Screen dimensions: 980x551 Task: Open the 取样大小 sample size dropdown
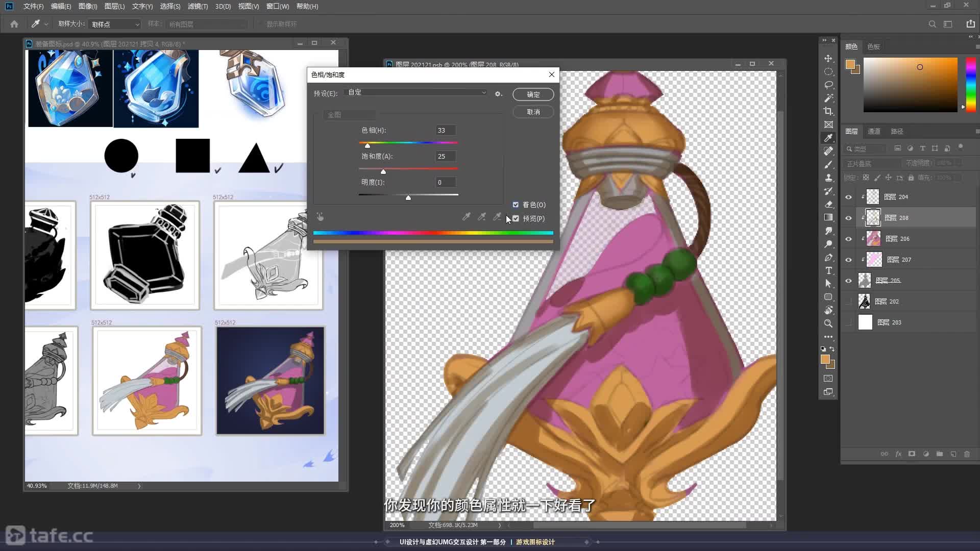[115, 24]
